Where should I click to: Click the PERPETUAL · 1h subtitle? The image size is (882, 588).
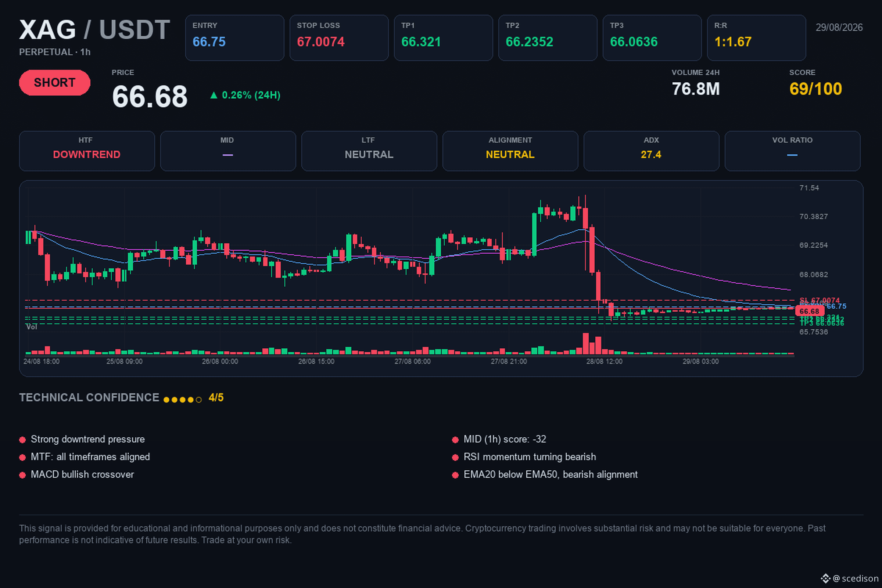(55, 52)
